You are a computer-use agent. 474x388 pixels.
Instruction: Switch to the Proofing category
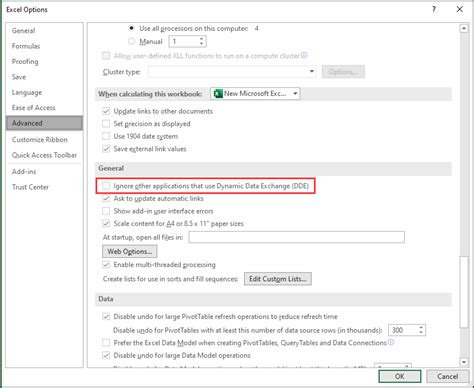[25, 61]
